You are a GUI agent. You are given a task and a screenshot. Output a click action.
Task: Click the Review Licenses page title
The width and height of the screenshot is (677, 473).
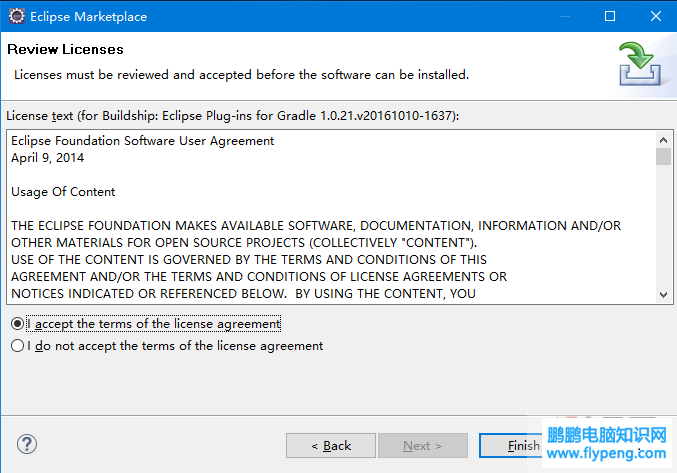coord(65,49)
